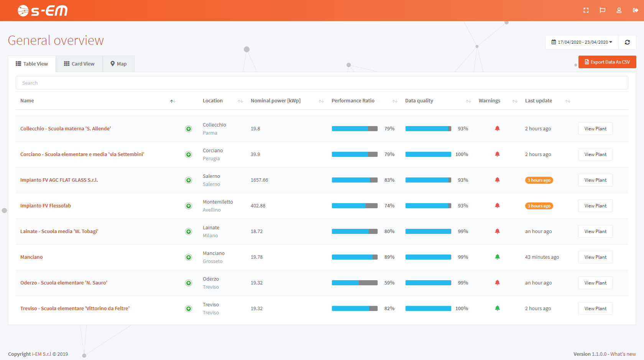
Task: Open Corciano - Scuola elementare e media link
Action: click(82, 155)
